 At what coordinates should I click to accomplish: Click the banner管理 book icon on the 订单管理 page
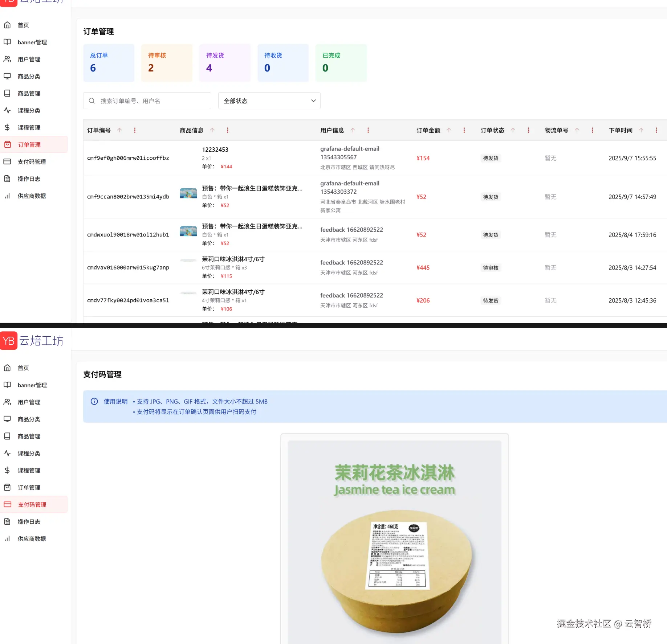(x=7, y=42)
